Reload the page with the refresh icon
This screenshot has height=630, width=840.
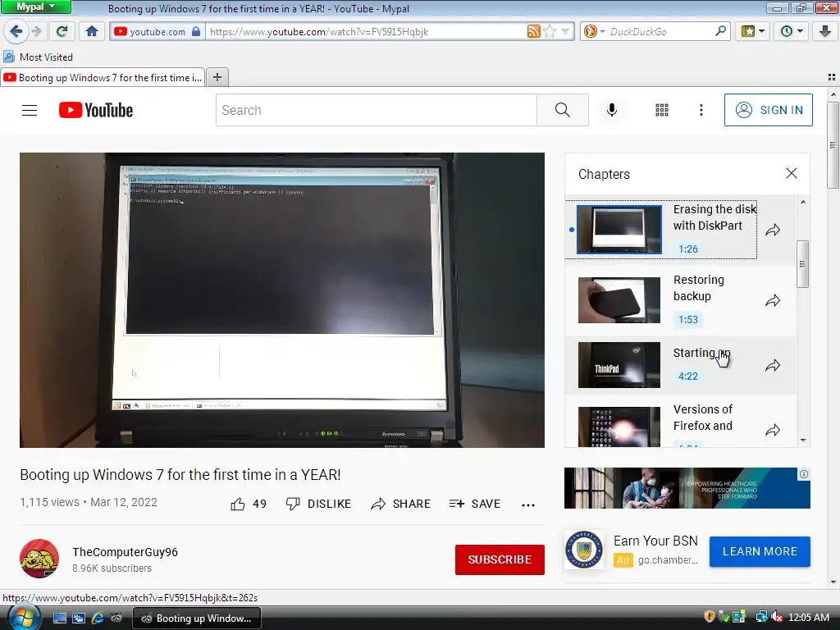coord(62,32)
